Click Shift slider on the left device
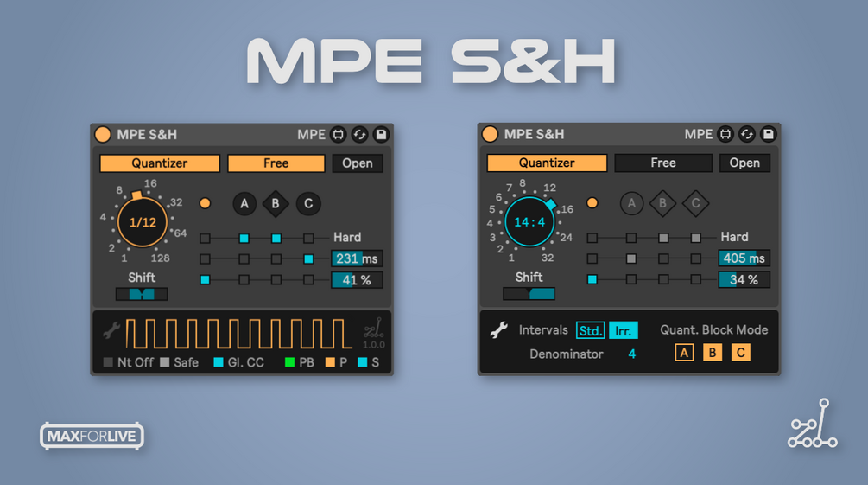868x485 pixels. coord(142,294)
